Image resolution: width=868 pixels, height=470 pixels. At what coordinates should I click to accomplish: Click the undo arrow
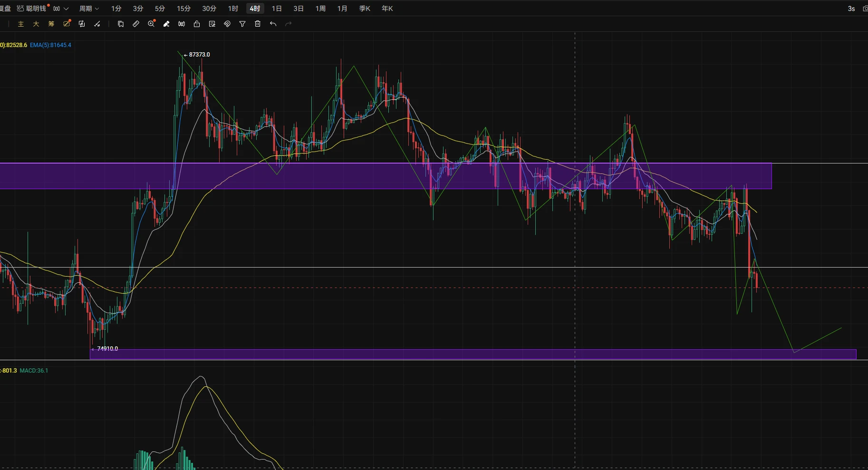click(x=273, y=24)
